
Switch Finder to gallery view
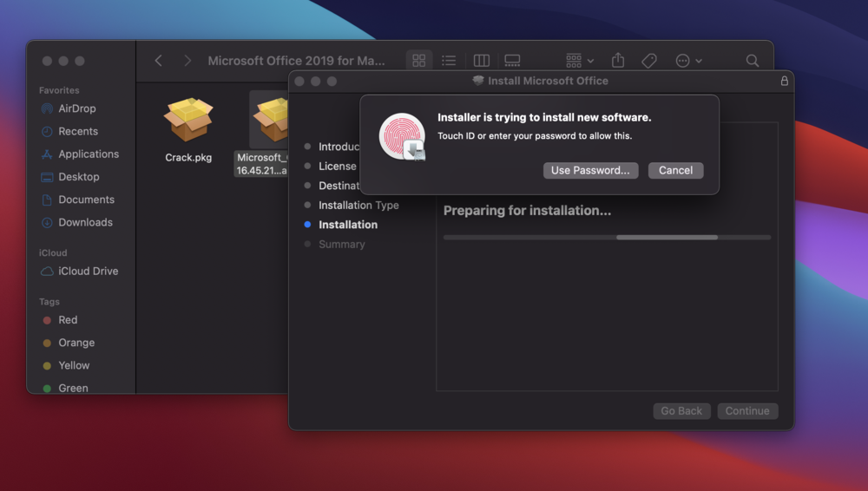point(512,61)
